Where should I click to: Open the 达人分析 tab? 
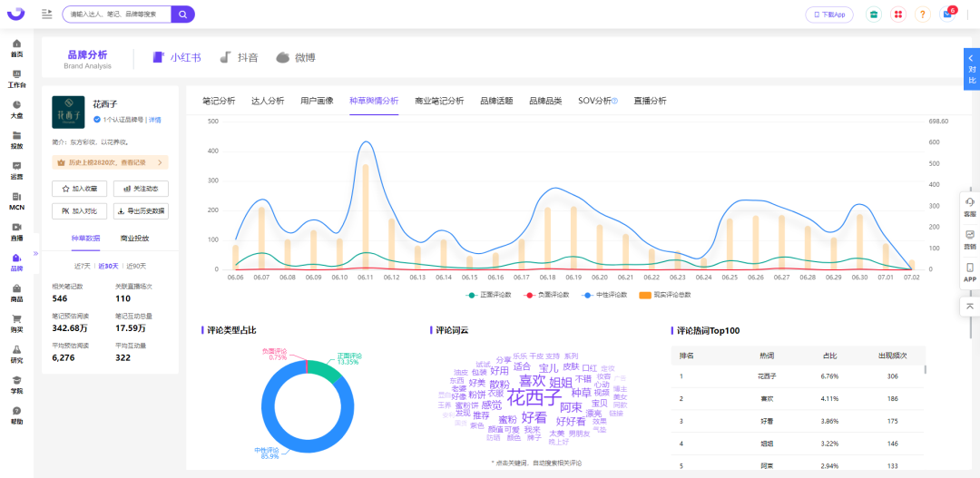[268, 102]
